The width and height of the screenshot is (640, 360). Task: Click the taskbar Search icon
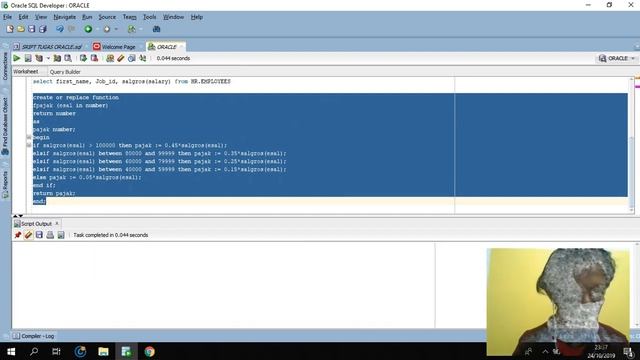(34, 351)
